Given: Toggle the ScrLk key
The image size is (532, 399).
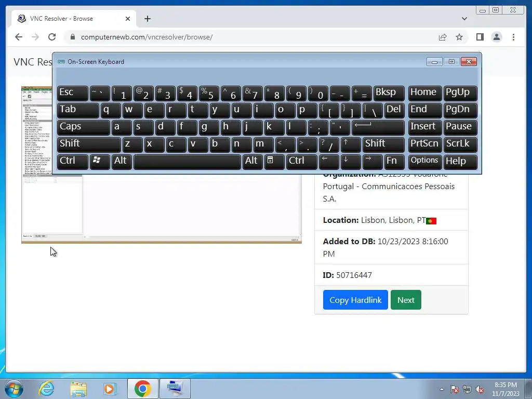Looking at the screenshot, I should (460, 144).
